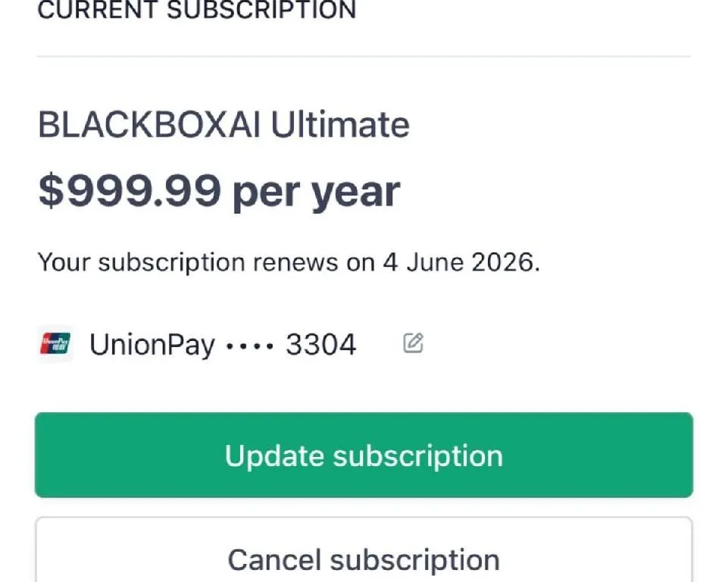Click the divider line below the heading

point(364,56)
